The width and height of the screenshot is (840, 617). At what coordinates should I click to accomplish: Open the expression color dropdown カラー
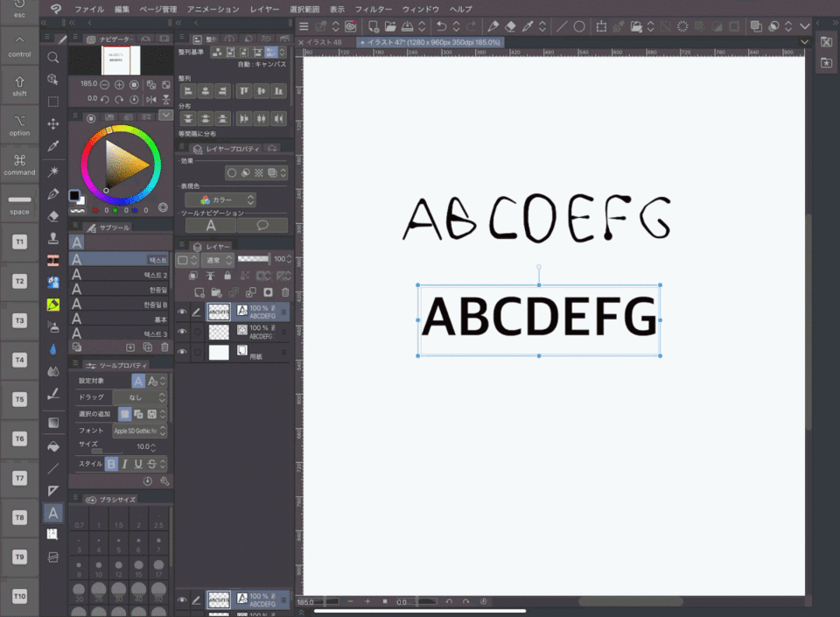point(220,200)
